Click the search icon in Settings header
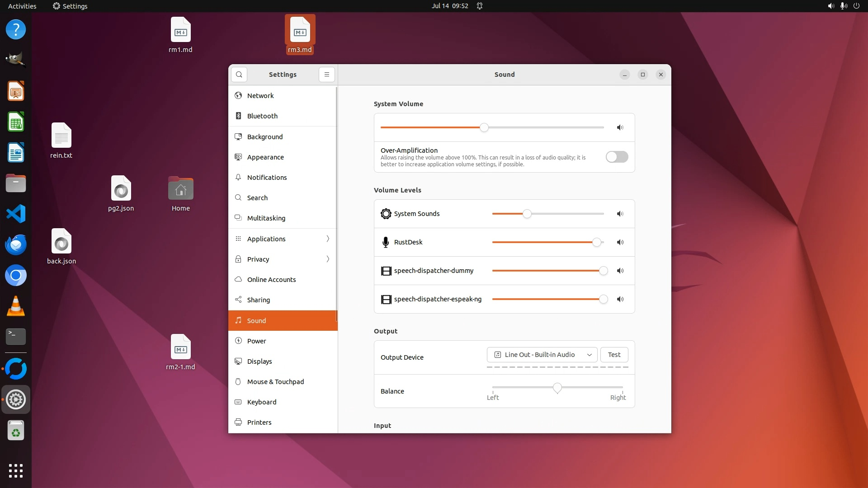Screen dimensions: 868x488 pos(239,75)
